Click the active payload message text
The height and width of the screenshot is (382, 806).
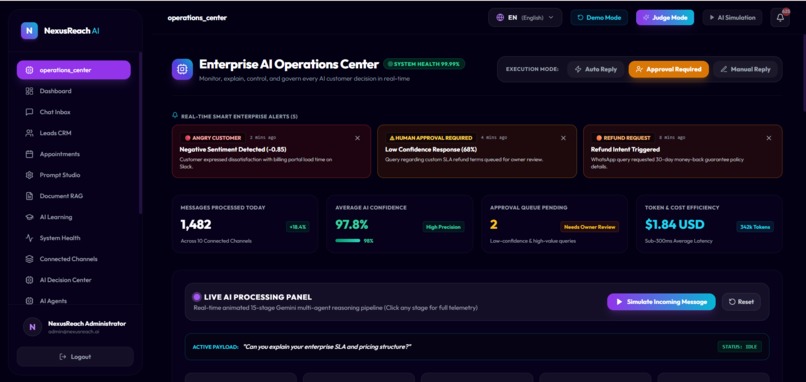pos(327,347)
